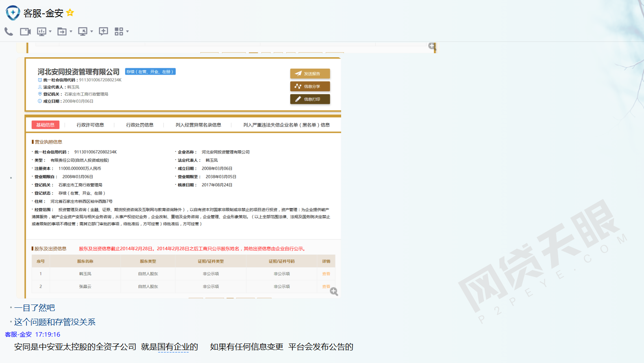The image size is (644, 363).
Task: Click the 核准日期 2017年08月24日 value
Action: tap(217, 185)
